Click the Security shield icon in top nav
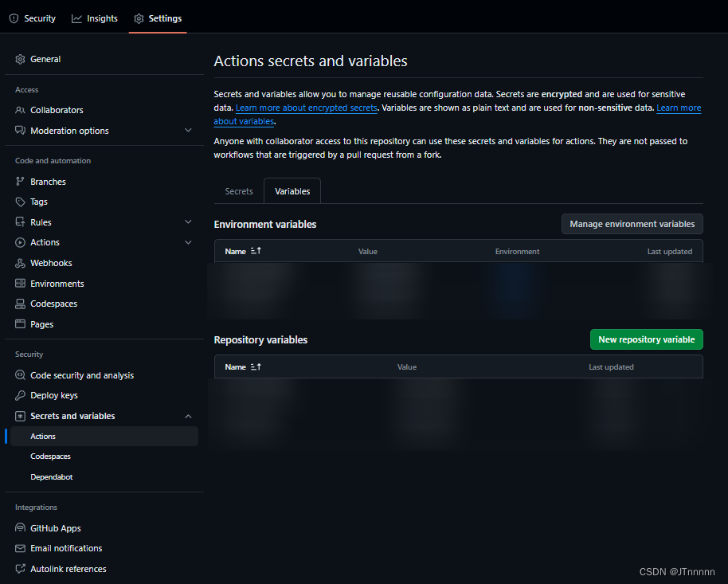 (x=14, y=18)
